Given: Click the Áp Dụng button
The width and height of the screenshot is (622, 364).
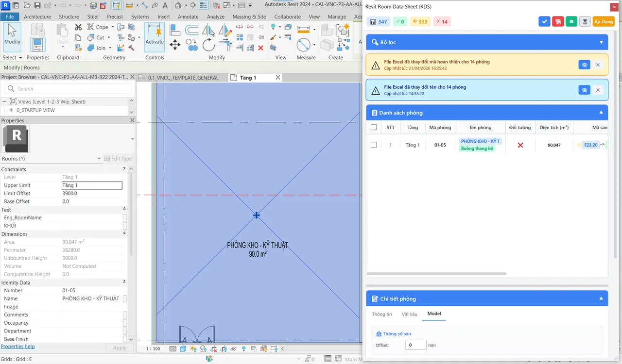Looking at the screenshot, I should pyautogui.click(x=604, y=21).
